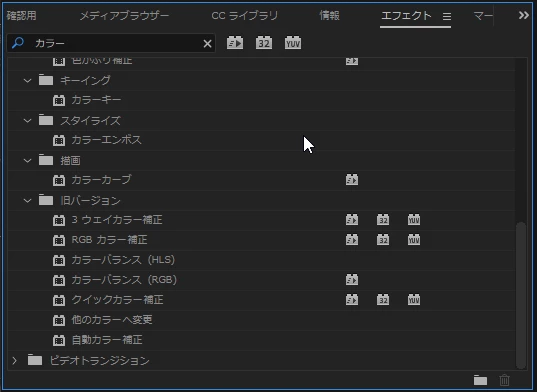Viewport: 537px width, 392px height.
Task: Click the クイックカラー補正 effect icon
Action: tap(59, 301)
